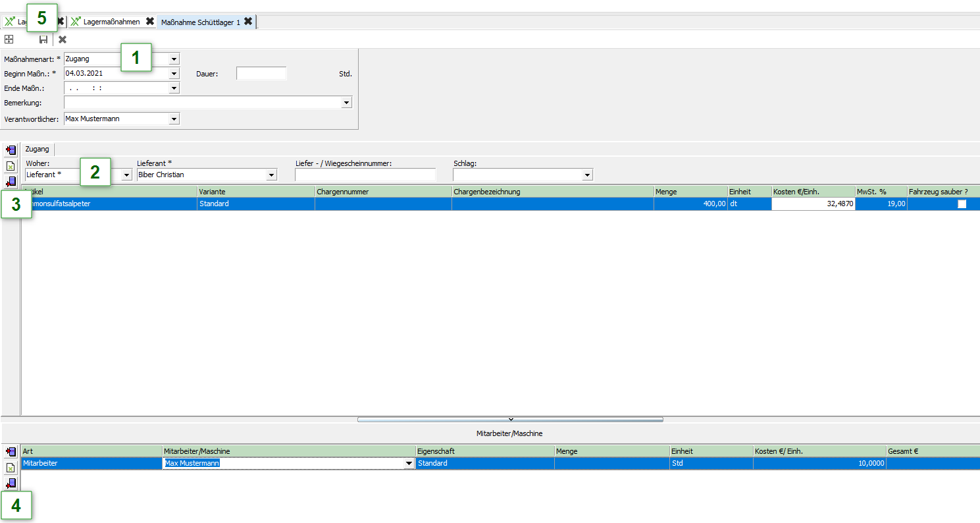Click the Dauer input field
This screenshot has width=980, height=523.
261,74
